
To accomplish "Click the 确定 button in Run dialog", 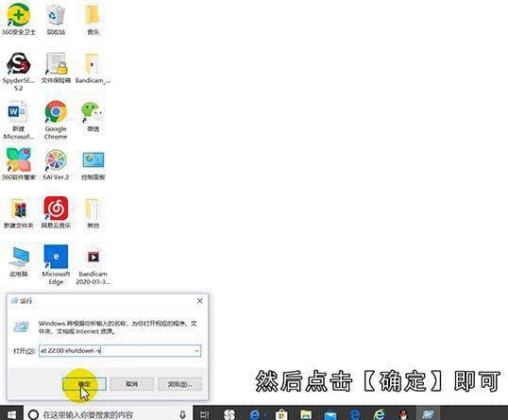I will (x=84, y=384).
